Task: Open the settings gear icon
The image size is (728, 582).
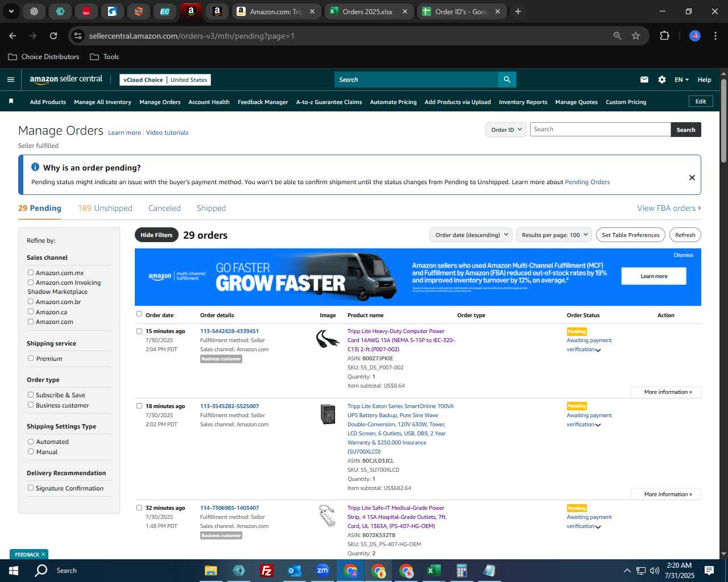Action: coord(662,80)
